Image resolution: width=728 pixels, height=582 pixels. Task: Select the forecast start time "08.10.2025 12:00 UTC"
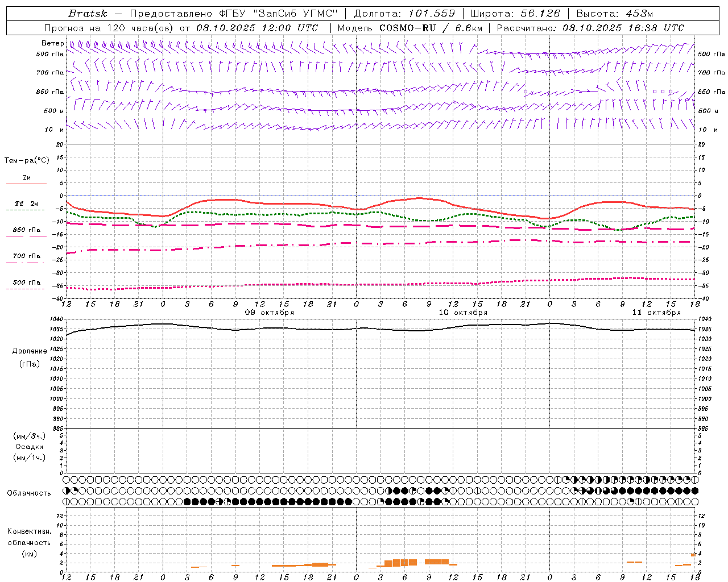pyautogui.click(x=257, y=28)
